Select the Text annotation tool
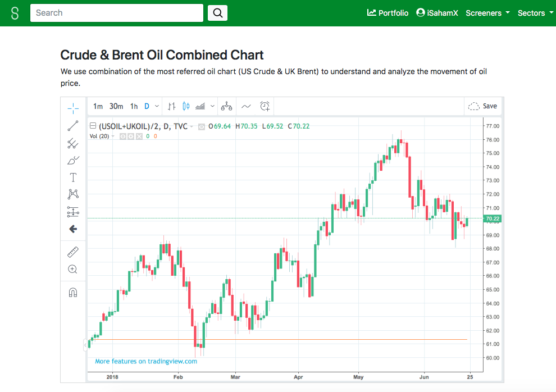 (x=72, y=177)
